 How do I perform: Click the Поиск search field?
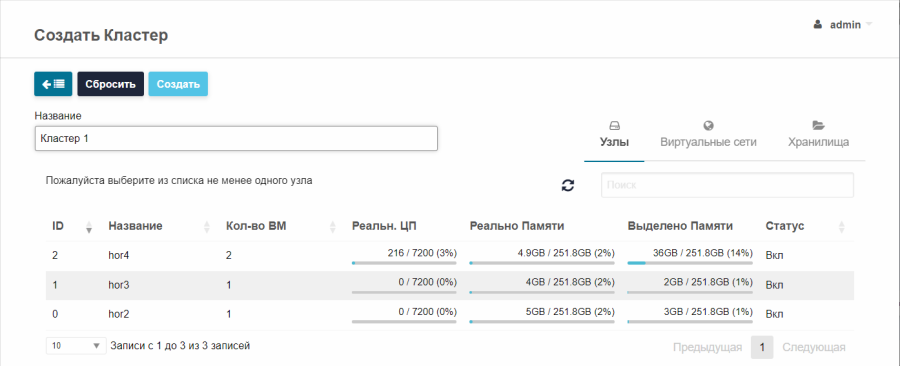point(727,185)
